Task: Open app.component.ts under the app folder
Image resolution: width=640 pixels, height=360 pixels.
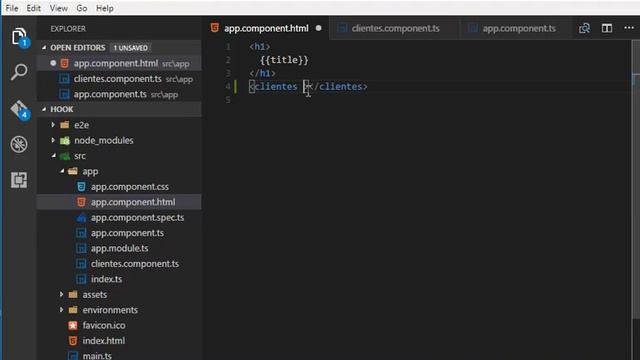Action: point(119,233)
